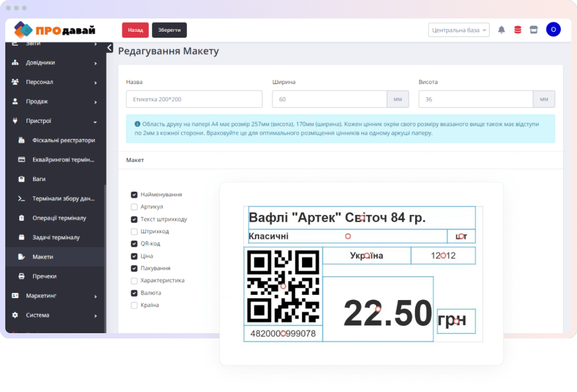The width and height of the screenshot is (577, 392).
Task: Enable Країна checkbox
Action: coord(134,305)
